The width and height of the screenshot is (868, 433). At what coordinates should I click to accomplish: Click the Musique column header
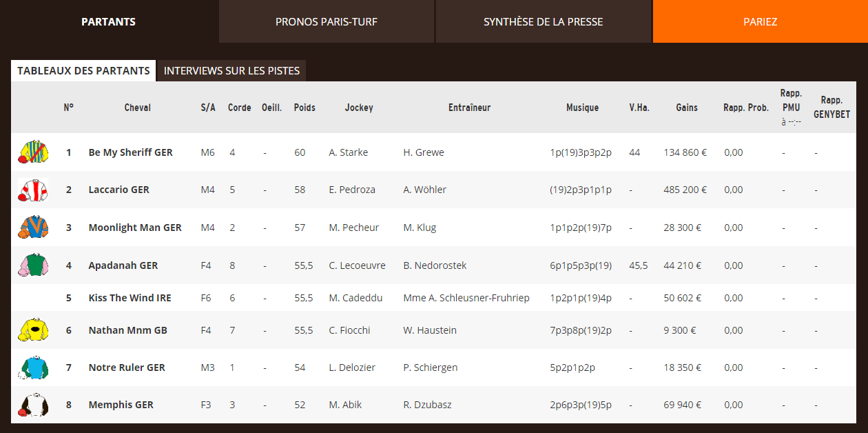coord(582,108)
